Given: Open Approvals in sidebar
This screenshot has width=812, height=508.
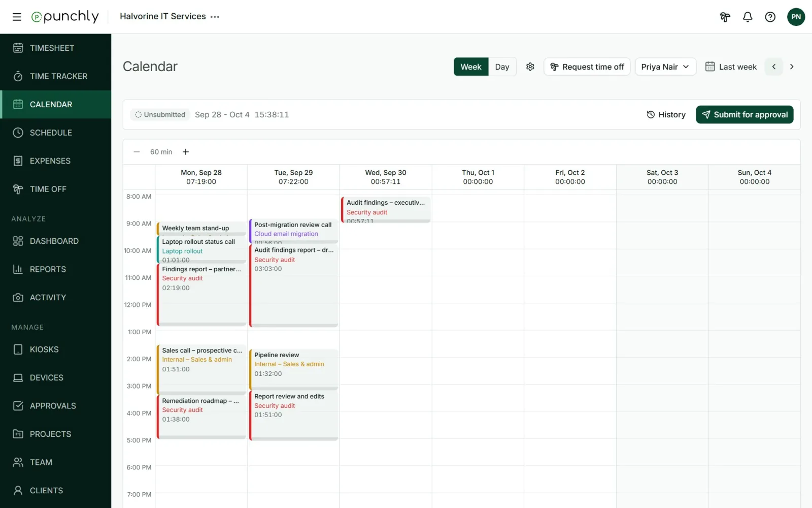Looking at the screenshot, I should click(56, 406).
